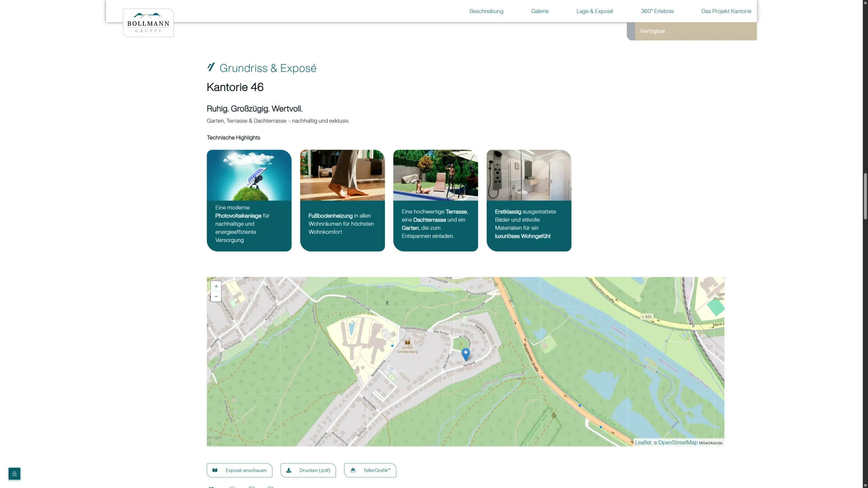Viewport: 868px width, 488px height.
Task: Open 360° Erlebnis from navigation
Action: [x=657, y=11]
